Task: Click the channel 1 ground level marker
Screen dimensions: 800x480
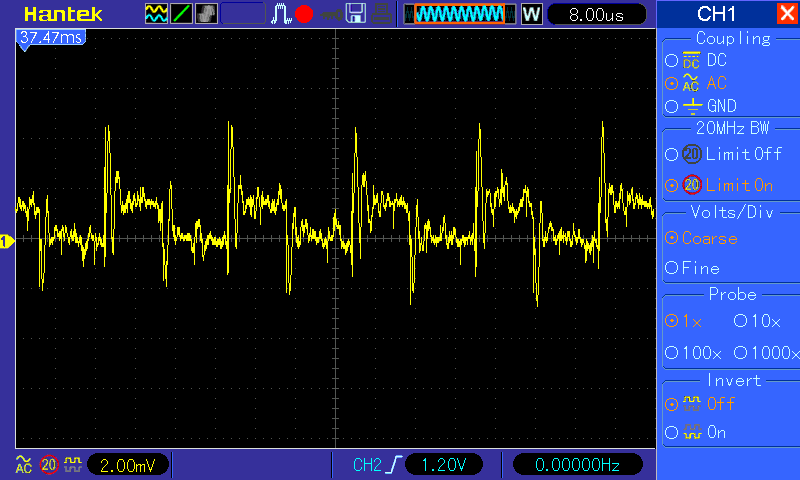Action: pos(7,241)
